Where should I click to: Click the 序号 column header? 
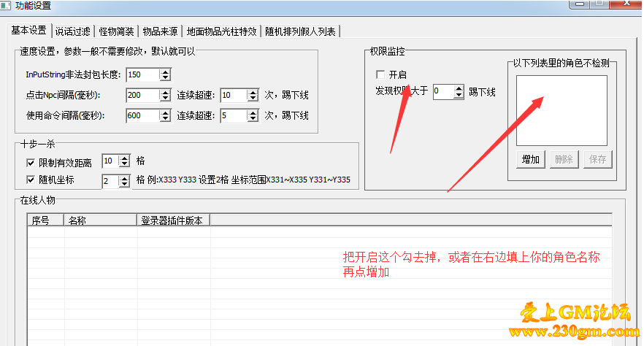45,220
